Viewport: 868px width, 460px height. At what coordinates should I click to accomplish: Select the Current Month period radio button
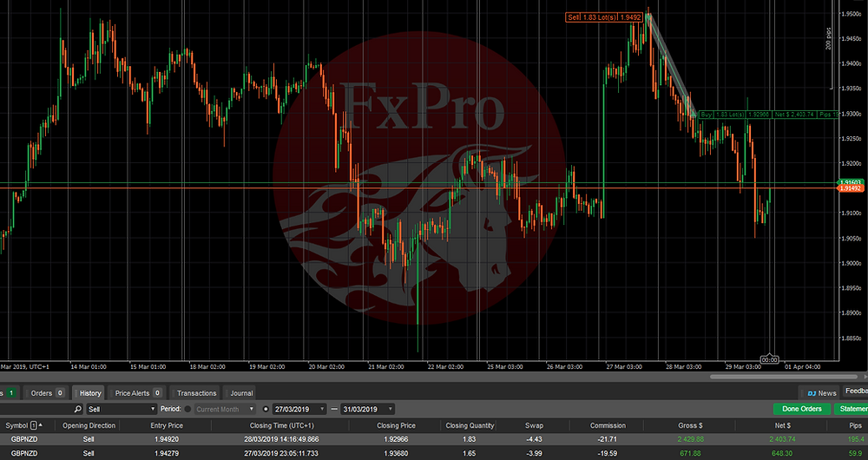point(187,409)
